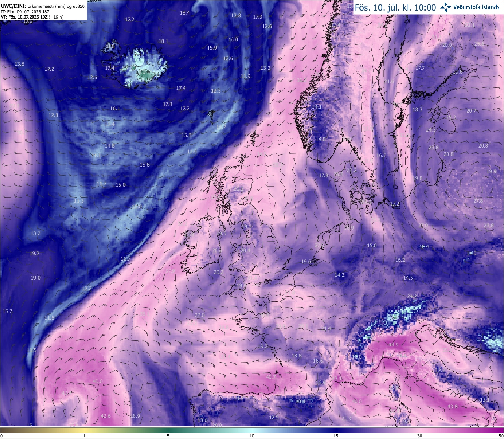Screen dimensions: 504x439
Task: Click the 17.4 value on western Iceland
Action: [x=109, y=68]
